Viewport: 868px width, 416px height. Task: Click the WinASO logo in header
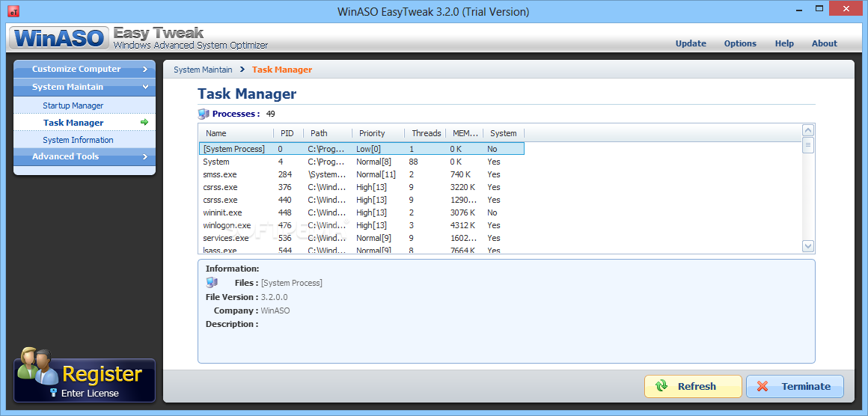[58, 37]
